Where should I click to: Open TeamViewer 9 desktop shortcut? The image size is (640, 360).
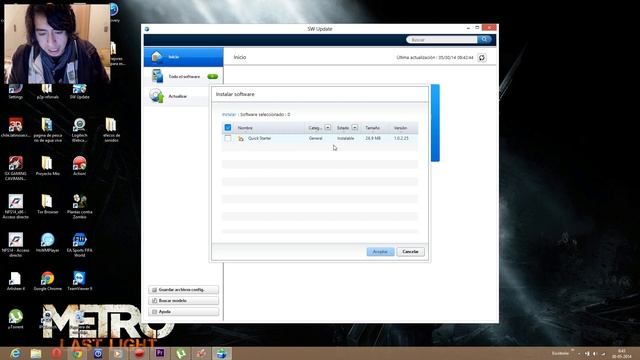click(x=79, y=281)
